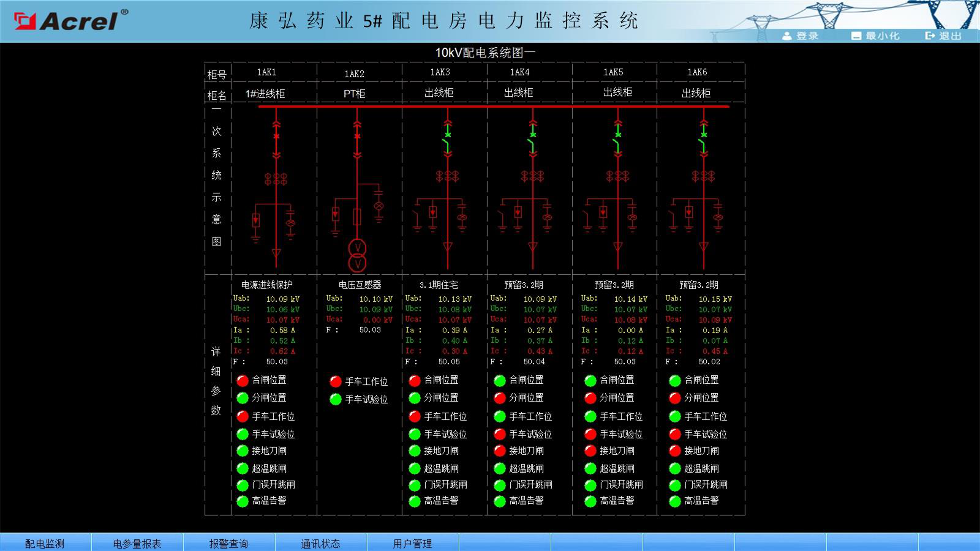Click the 3.1期住宅 heading
The height and width of the screenshot is (551, 980).
(x=439, y=285)
